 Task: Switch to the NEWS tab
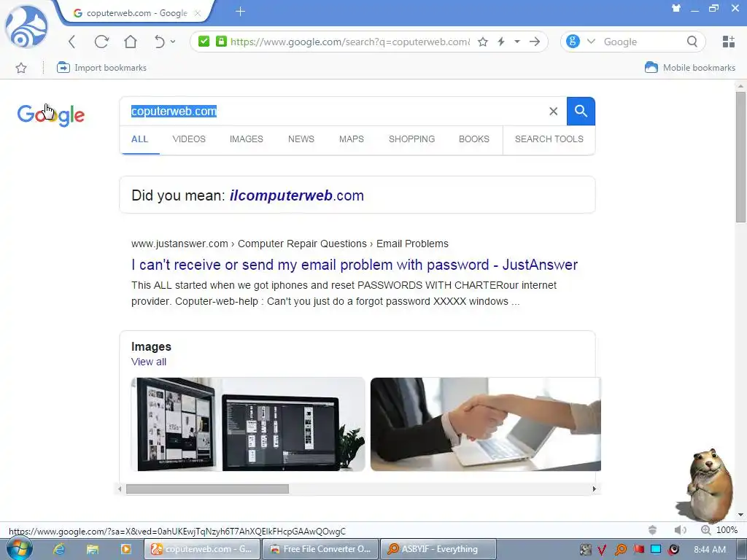point(301,139)
